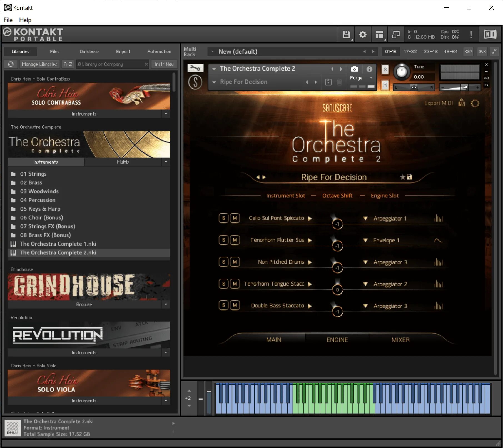The height and width of the screenshot is (448, 503).
Task: Click the Sonuscore S logo beside instrument header
Action: (195, 82)
